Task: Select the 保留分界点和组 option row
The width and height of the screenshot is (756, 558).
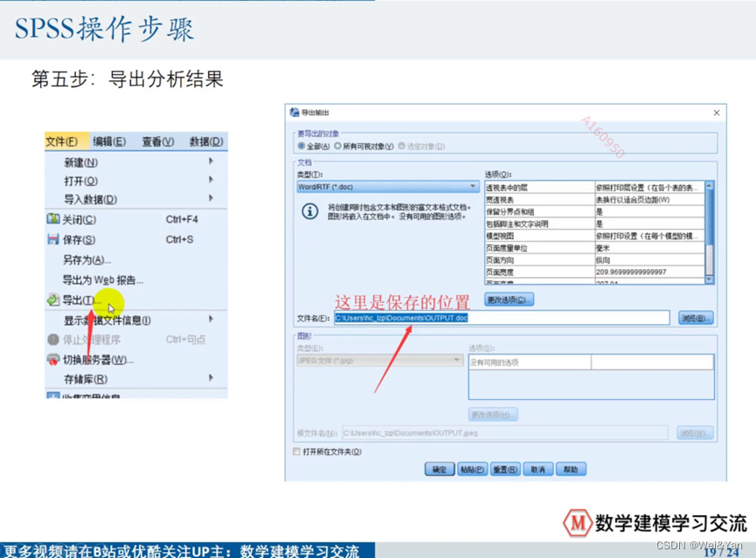Action: (594, 211)
